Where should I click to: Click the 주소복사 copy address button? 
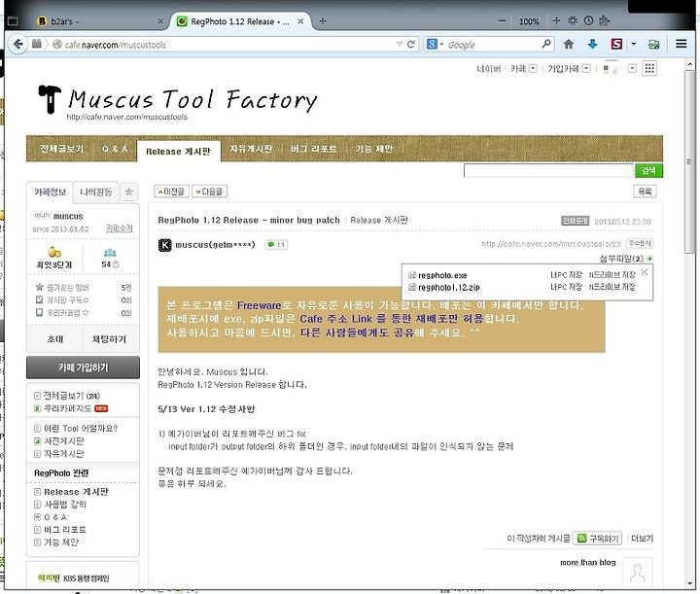640,243
